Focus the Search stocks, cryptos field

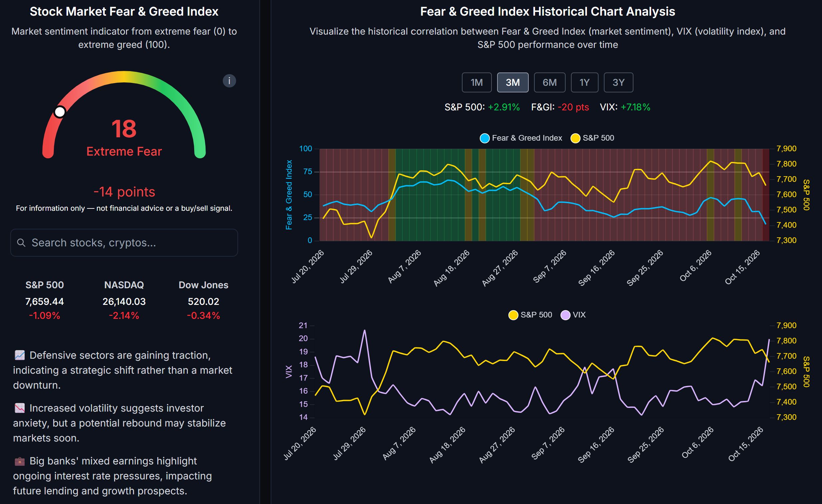[124, 242]
